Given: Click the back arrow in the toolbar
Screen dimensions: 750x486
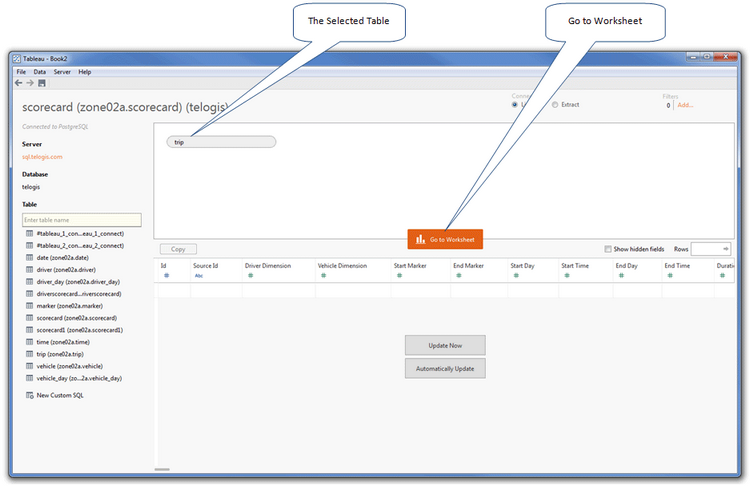Looking at the screenshot, I should point(19,83).
